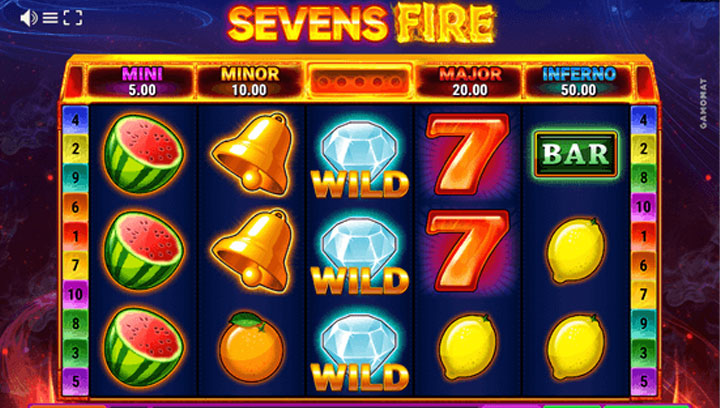The width and height of the screenshot is (720, 408).
Task: Click the top red 7 symbol
Action: tap(467, 154)
